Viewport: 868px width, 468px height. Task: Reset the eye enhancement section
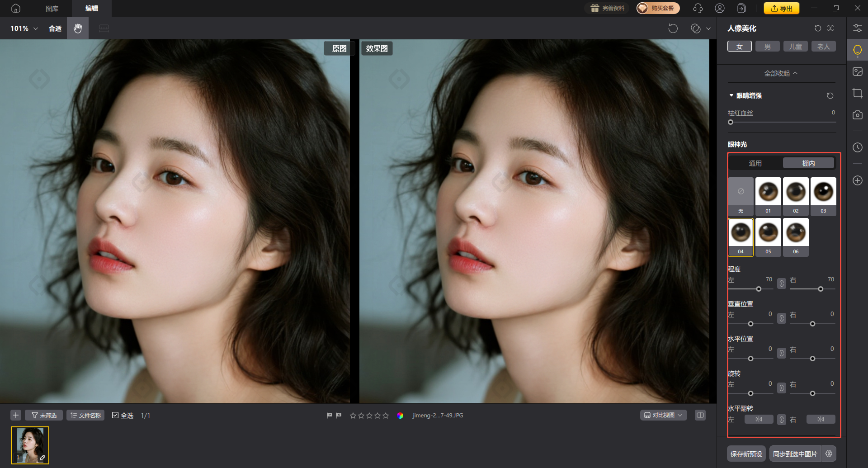click(x=830, y=96)
